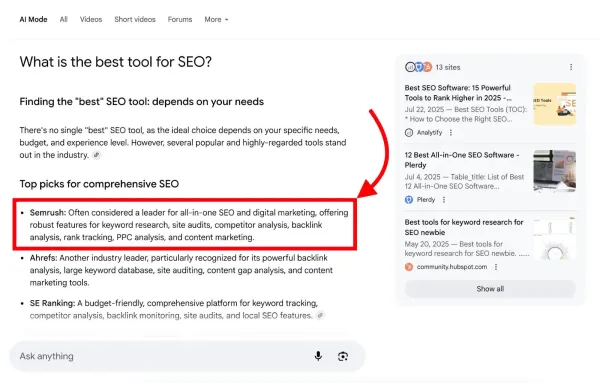Viewport: 600px width, 383px height.
Task: Click the bold 'Ahrefs:' text
Action: [44, 258]
